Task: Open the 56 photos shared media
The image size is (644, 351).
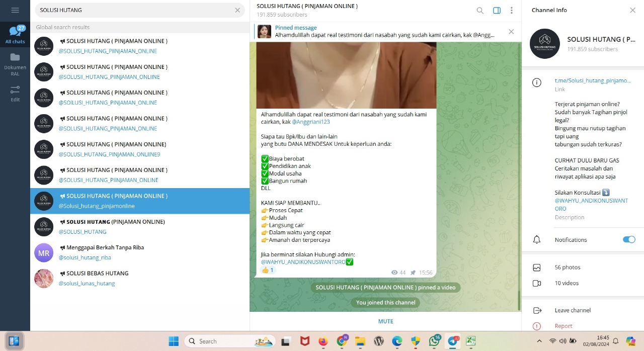Action: (567, 268)
